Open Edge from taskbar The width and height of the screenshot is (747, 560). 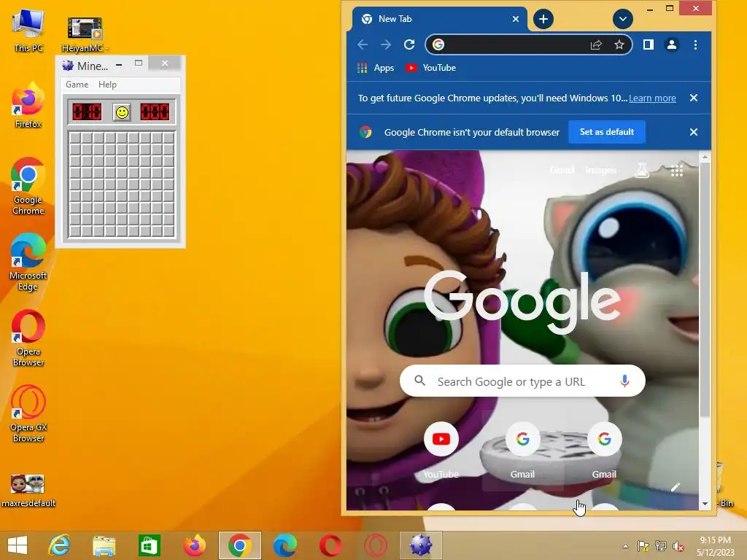click(285, 545)
